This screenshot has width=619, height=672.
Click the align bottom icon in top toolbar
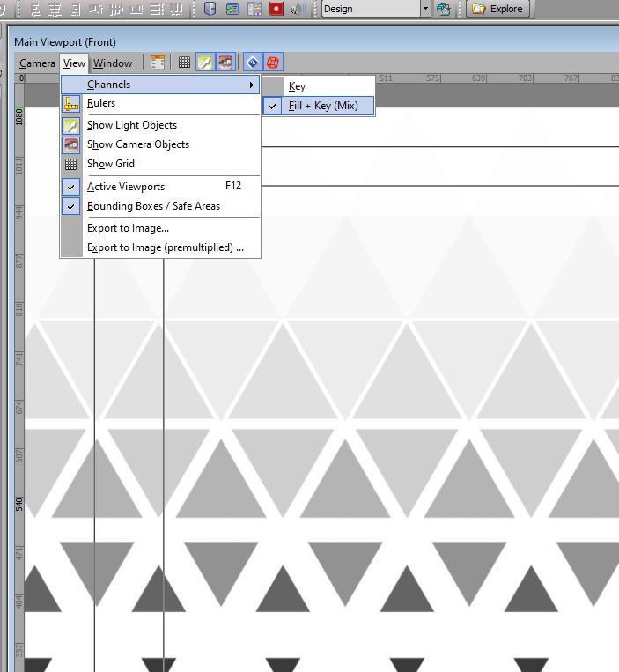coord(136,9)
